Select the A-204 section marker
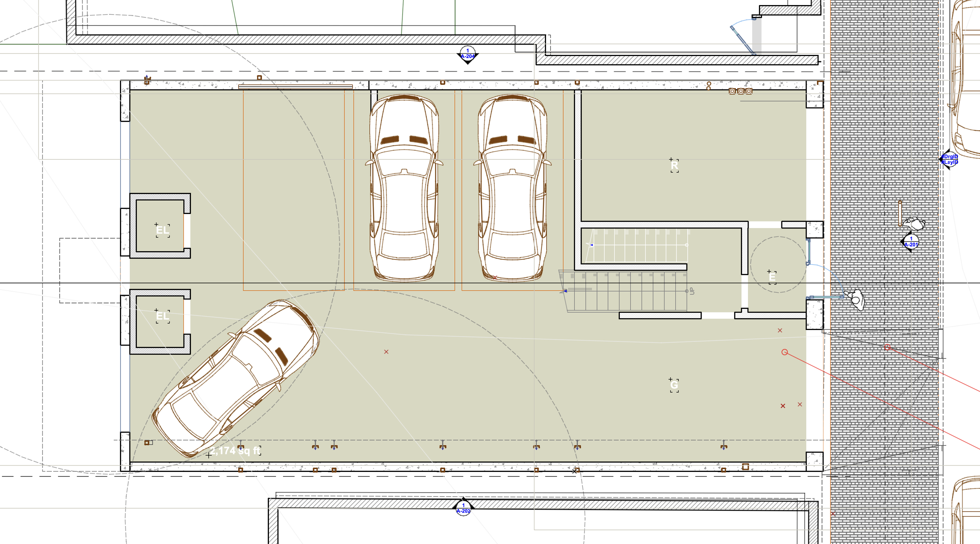 coord(467,54)
